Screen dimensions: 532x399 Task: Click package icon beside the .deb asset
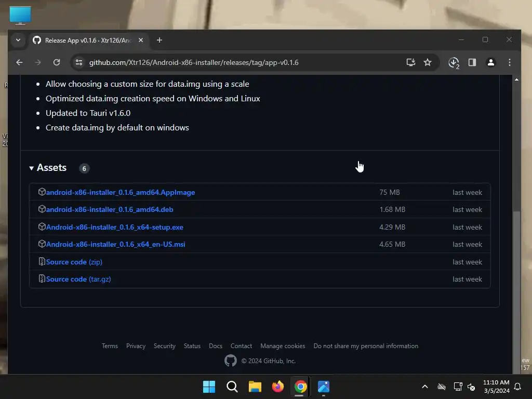coord(42,209)
